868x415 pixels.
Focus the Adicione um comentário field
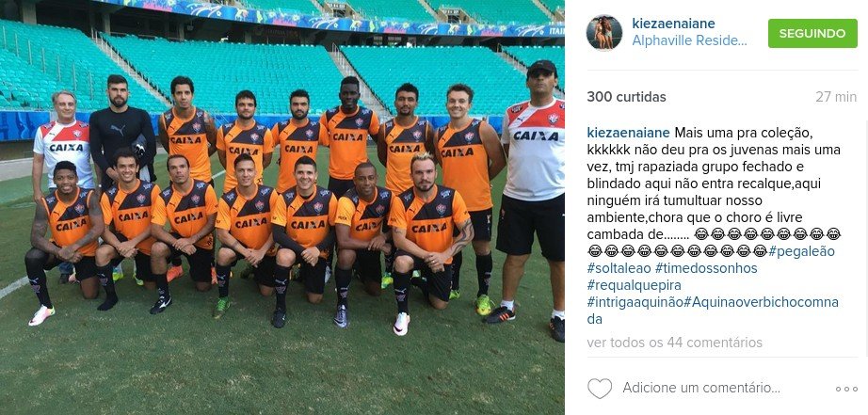point(701,388)
